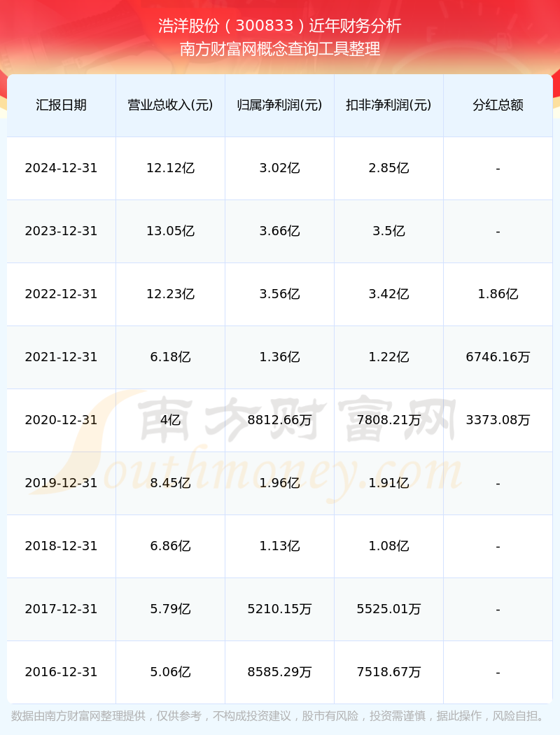Screen dimensions: 560x735
Task: Click revenue value 12.12亿
Action: click(x=171, y=168)
